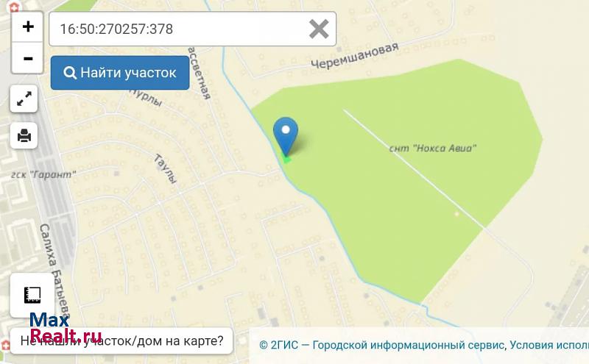Click the Найти участок button
This screenshot has width=589, height=364.
(x=120, y=73)
